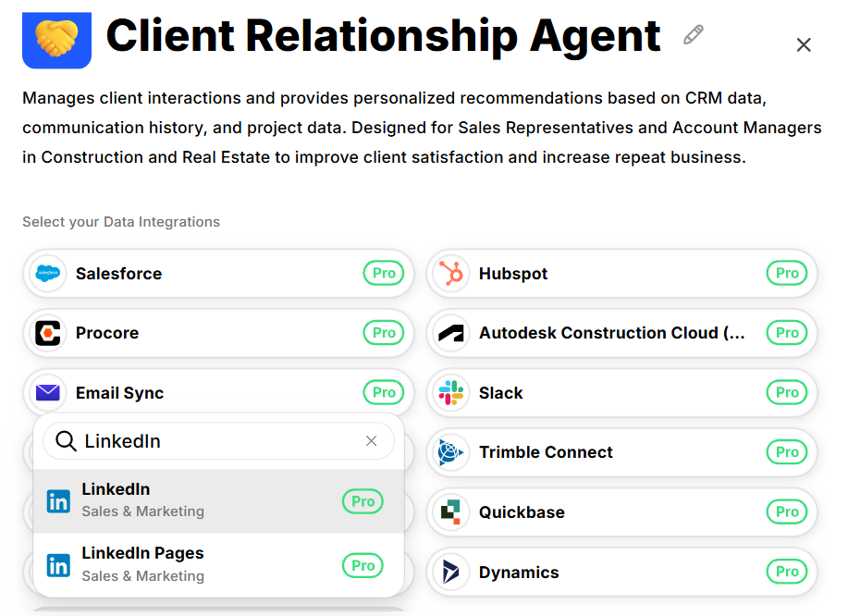The width and height of the screenshot is (848, 616).
Task: Select the Quickbase integration
Action: [x=622, y=511]
